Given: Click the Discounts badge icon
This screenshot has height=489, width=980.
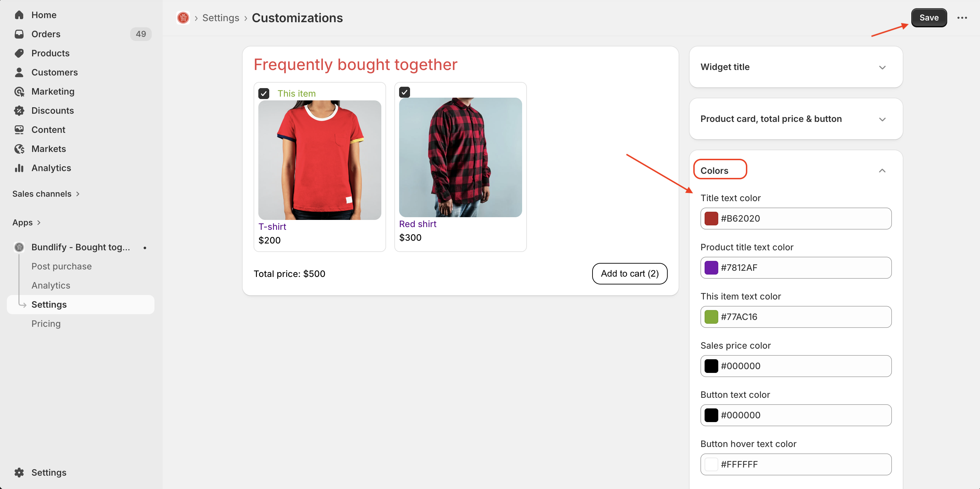Looking at the screenshot, I should coord(19,111).
